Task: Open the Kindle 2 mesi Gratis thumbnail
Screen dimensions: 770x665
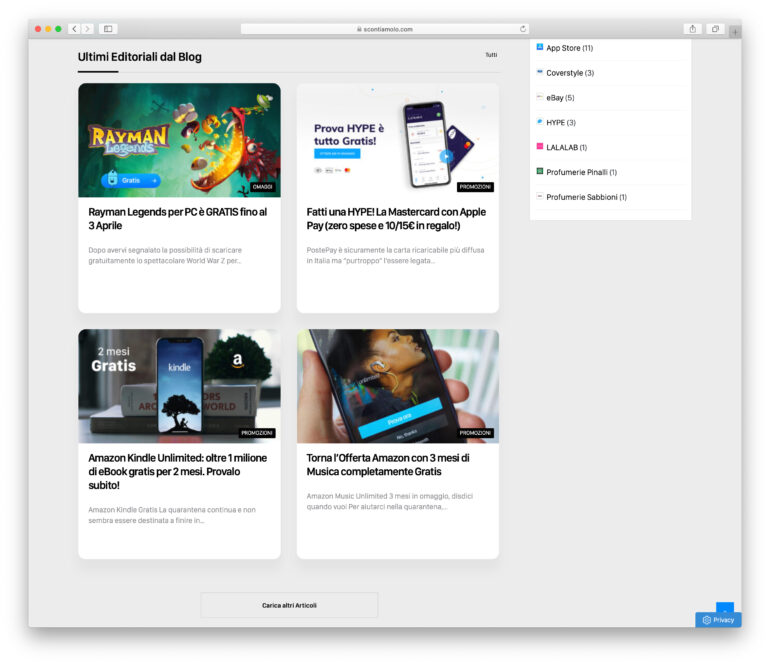Action: click(179, 386)
